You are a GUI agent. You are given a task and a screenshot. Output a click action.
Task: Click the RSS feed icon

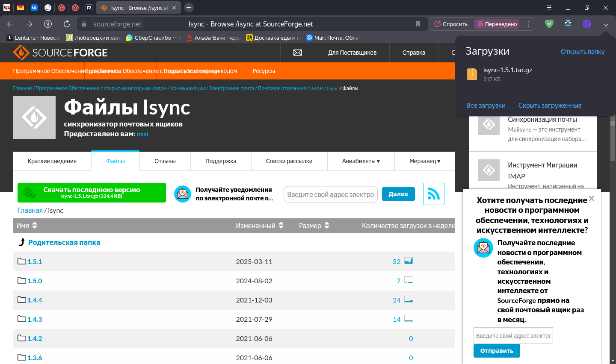pyautogui.click(x=433, y=194)
